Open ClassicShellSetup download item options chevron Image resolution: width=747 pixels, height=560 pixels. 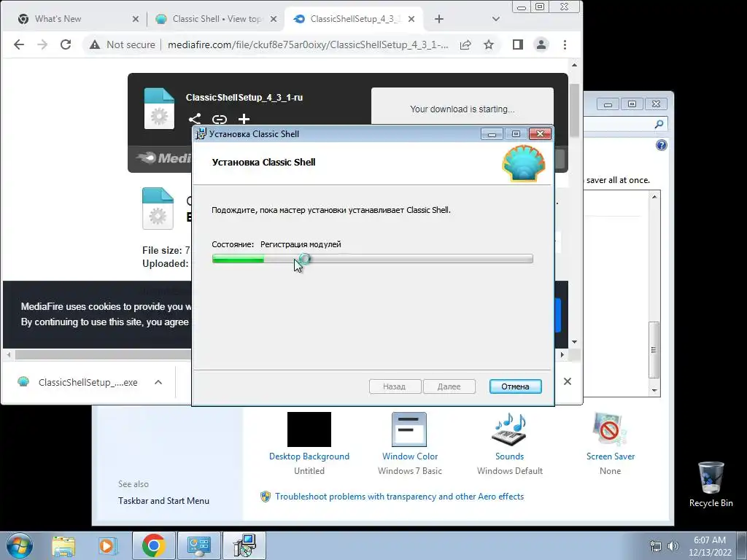point(158,382)
